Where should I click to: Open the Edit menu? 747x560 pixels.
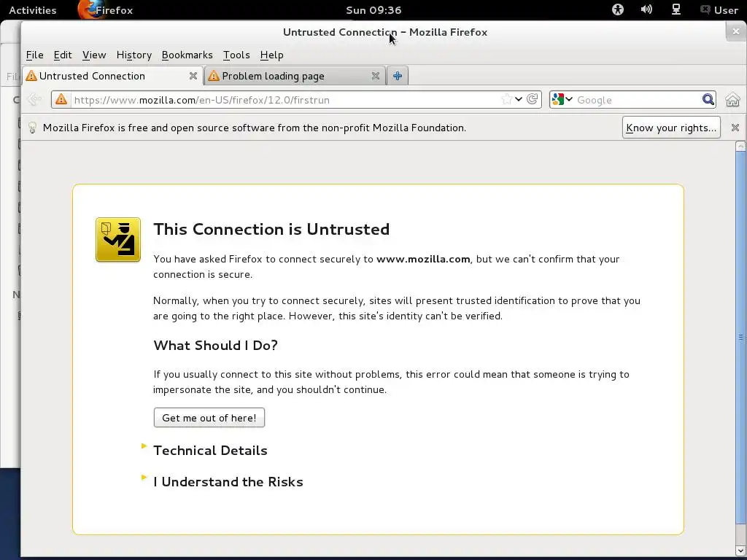(63, 55)
